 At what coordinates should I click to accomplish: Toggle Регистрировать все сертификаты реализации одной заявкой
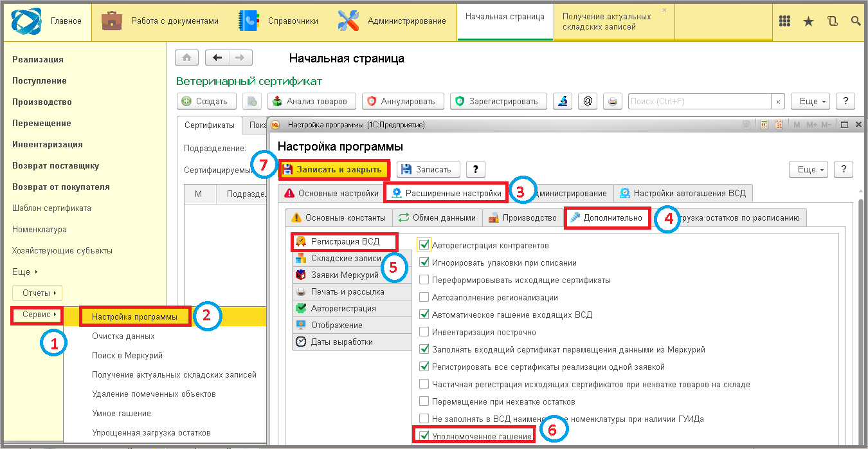(x=424, y=367)
